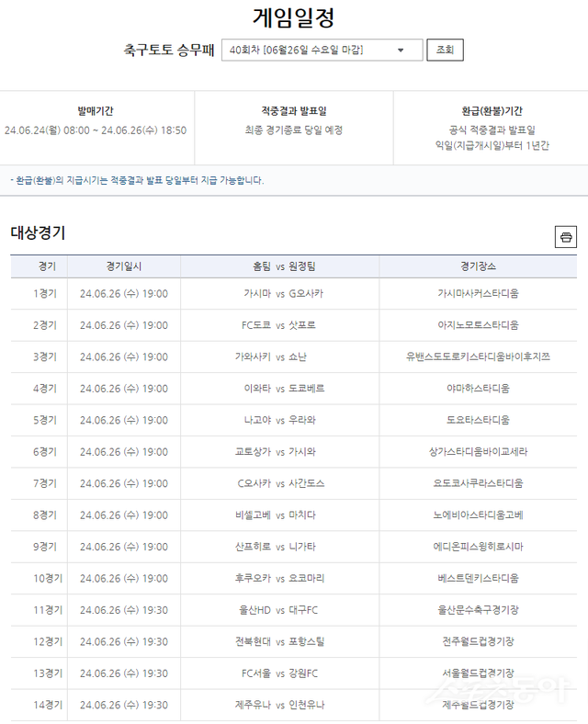Click the 1경기 row number cell
This screenshot has height=724, width=588.
44,294
